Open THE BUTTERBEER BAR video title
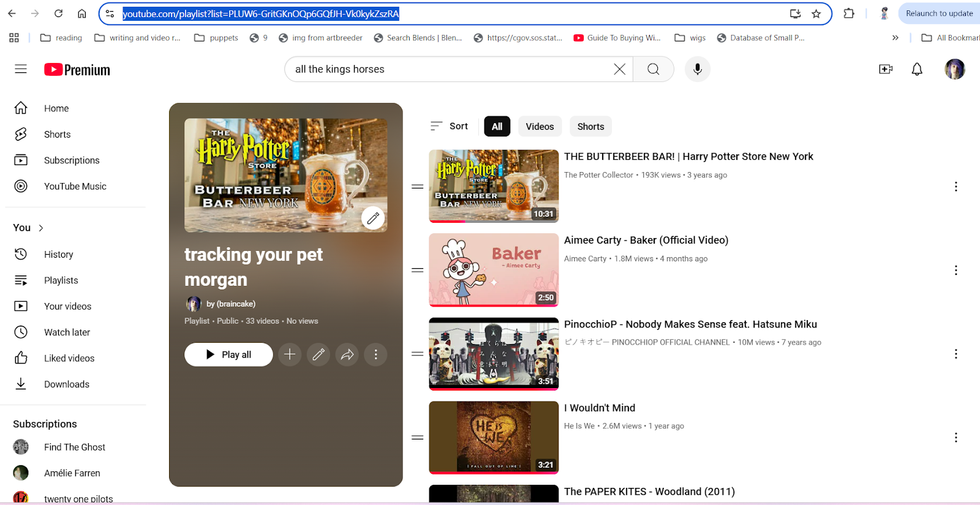The width and height of the screenshot is (980, 505). click(688, 157)
